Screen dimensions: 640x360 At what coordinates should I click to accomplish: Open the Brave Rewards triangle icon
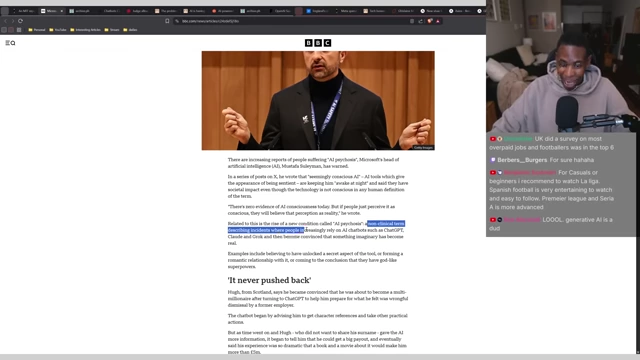[438, 21]
